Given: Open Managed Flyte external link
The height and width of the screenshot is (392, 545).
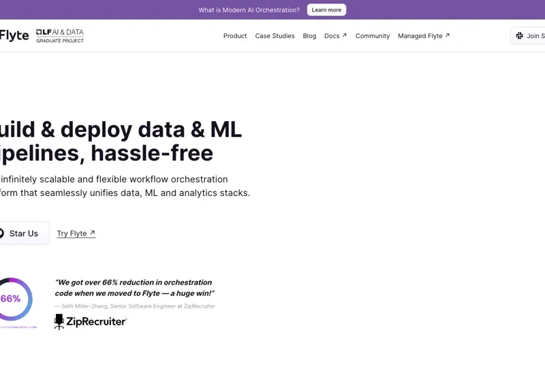Looking at the screenshot, I should click(424, 36).
